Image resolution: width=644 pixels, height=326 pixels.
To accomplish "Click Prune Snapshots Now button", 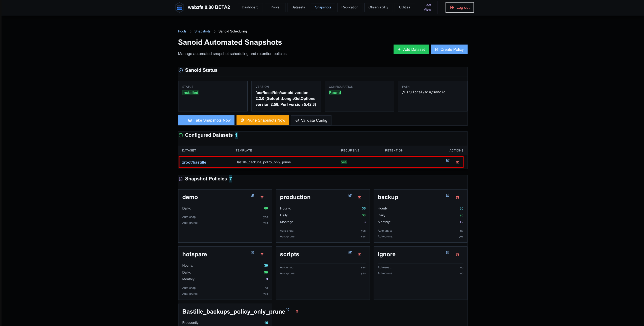I will pyautogui.click(x=263, y=120).
